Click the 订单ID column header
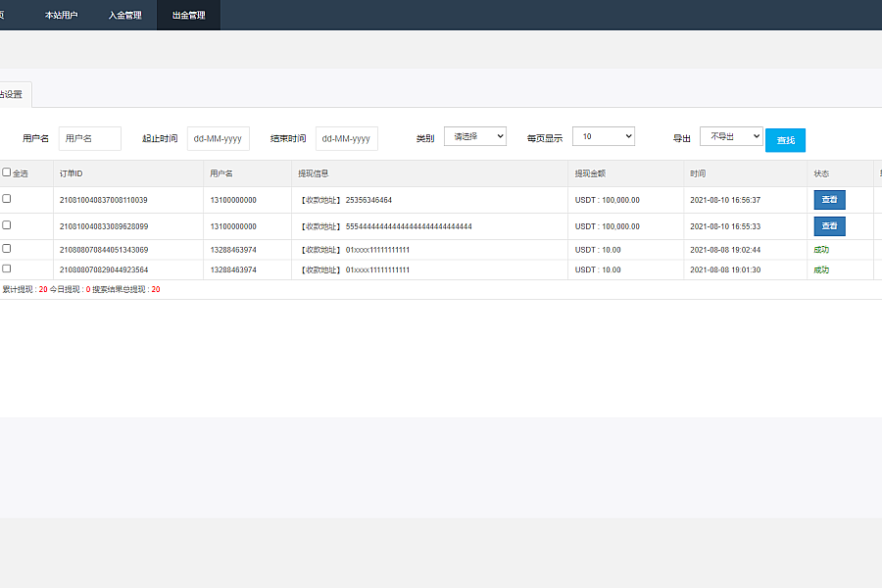 click(x=72, y=173)
